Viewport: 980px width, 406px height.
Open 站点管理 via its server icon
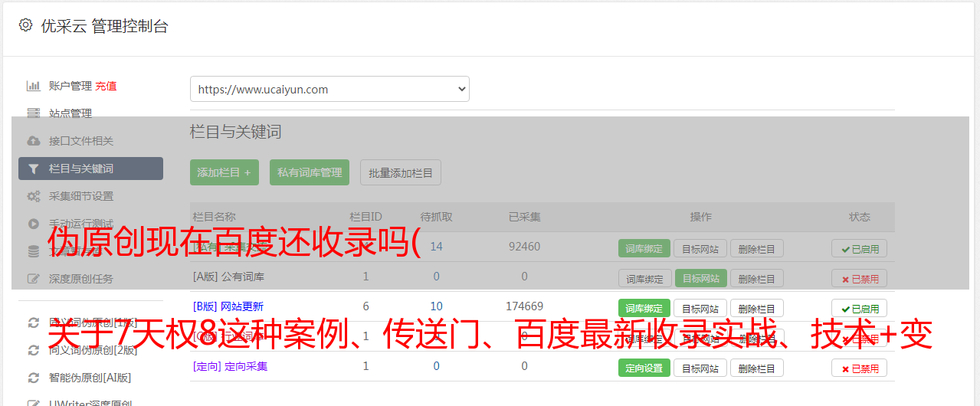(33, 113)
